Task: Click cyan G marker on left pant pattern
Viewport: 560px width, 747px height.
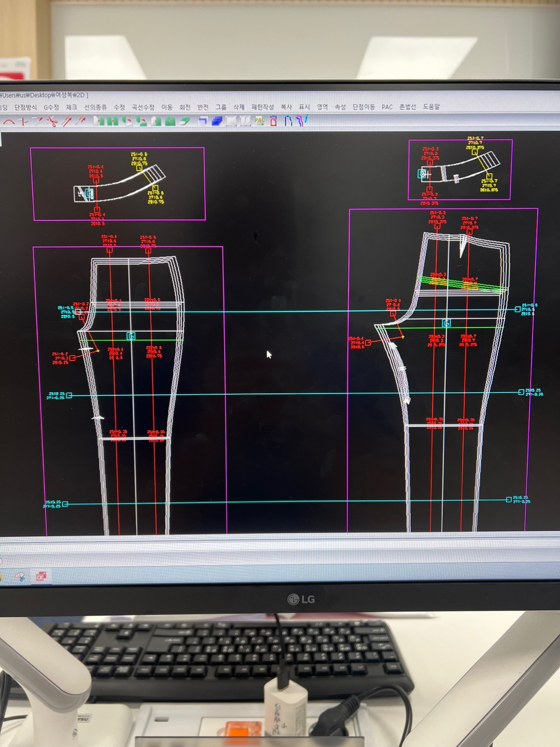Action: 131,336
